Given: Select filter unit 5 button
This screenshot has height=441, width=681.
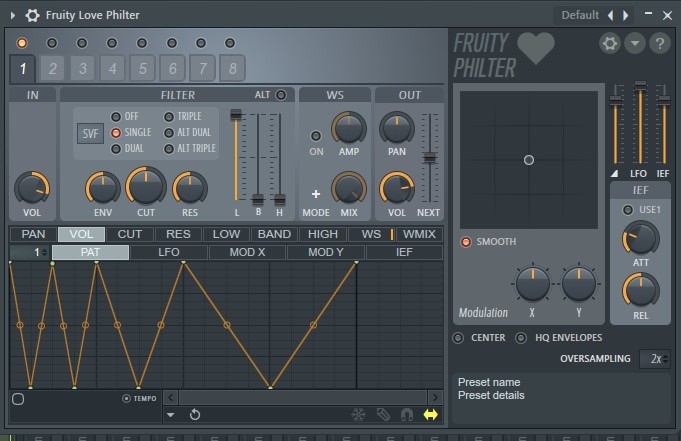Looking at the screenshot, I should pos(142,68).
